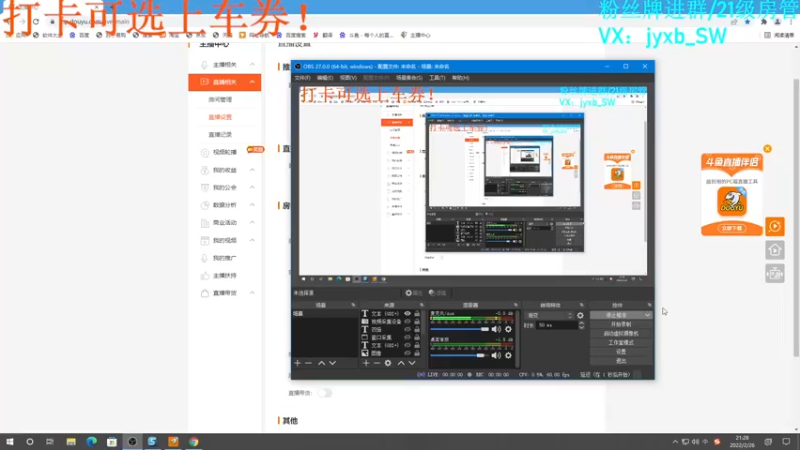Screen dimensions: 800x450
Task: Click 启动虚拟摄像机 in OBS controls
Action: [x=621, y=334]
